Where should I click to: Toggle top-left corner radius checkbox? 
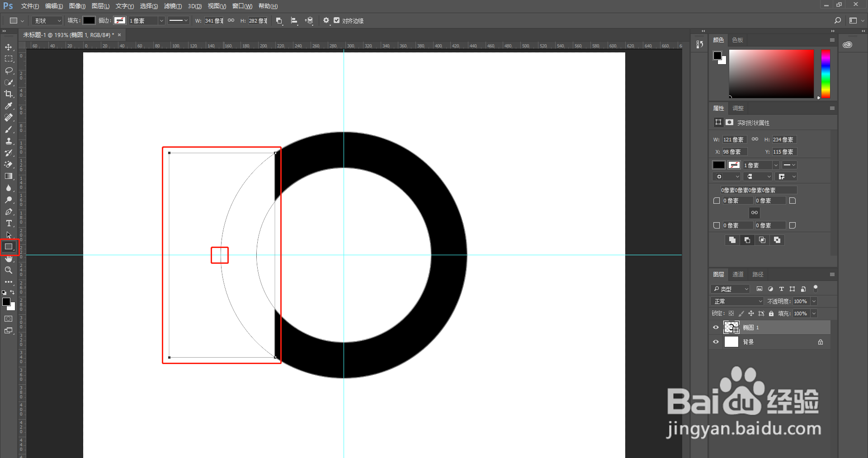click(717, 201)
